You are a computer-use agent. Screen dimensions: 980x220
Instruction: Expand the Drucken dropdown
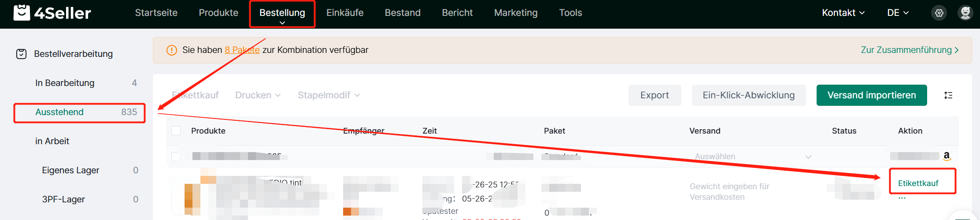[258, 95]
